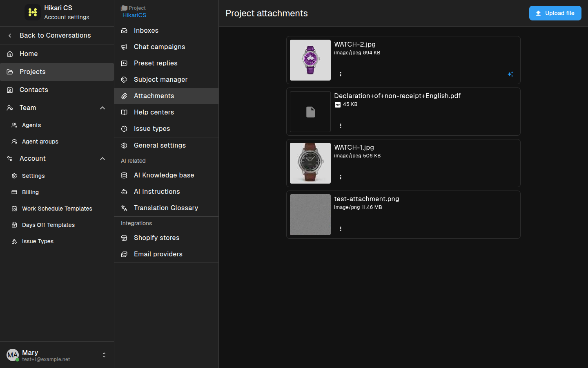Click the Agent groups icon
The width and height of the screenshot is (588, 368).
click(14, 141)
